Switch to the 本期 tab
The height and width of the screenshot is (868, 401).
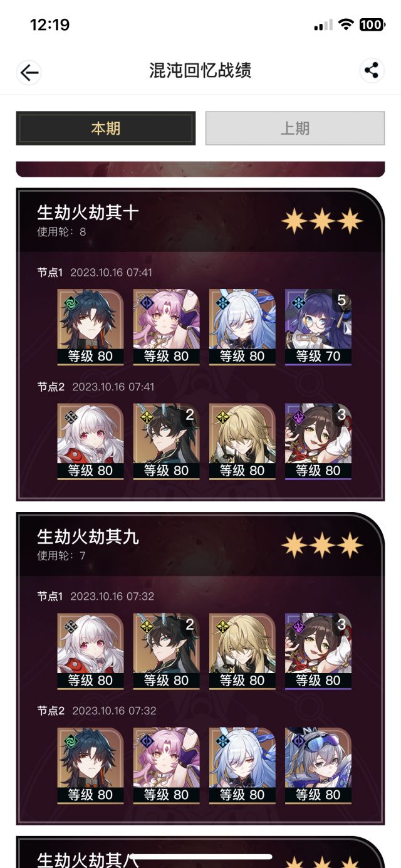point(106,128)
